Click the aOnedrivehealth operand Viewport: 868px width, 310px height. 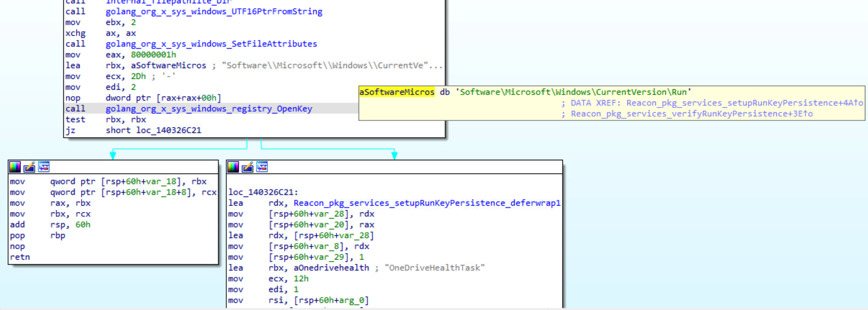coord(331,268)
